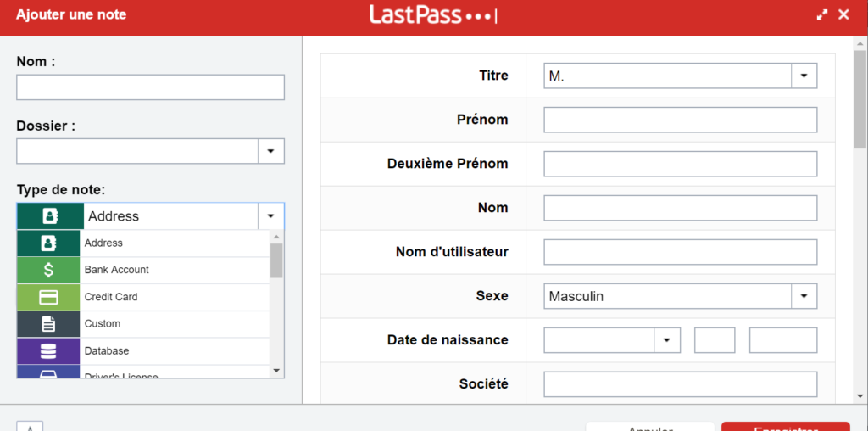Image resolution: width=868 pixels, height=431 pixels.
Task: Click the note type list scrollbar down arrow
Action: click(277, 371)
